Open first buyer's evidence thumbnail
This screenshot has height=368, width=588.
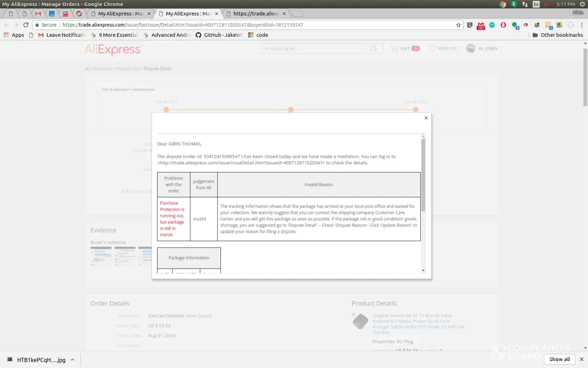tap(101, 256)
